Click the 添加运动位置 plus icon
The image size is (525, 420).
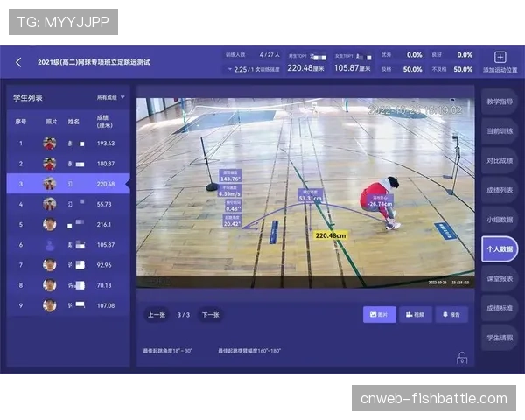[x=500, y=56]
